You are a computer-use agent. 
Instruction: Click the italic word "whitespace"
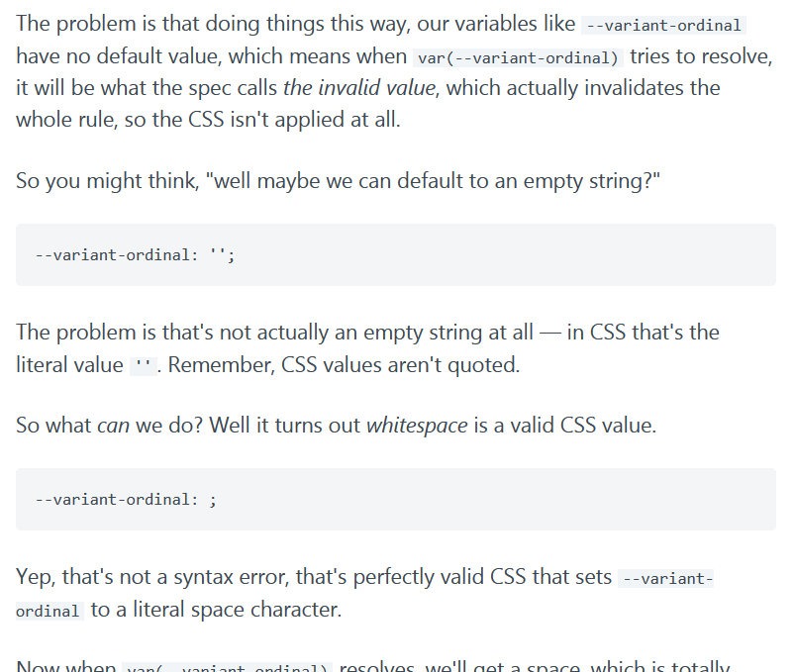tap(417, 427)
